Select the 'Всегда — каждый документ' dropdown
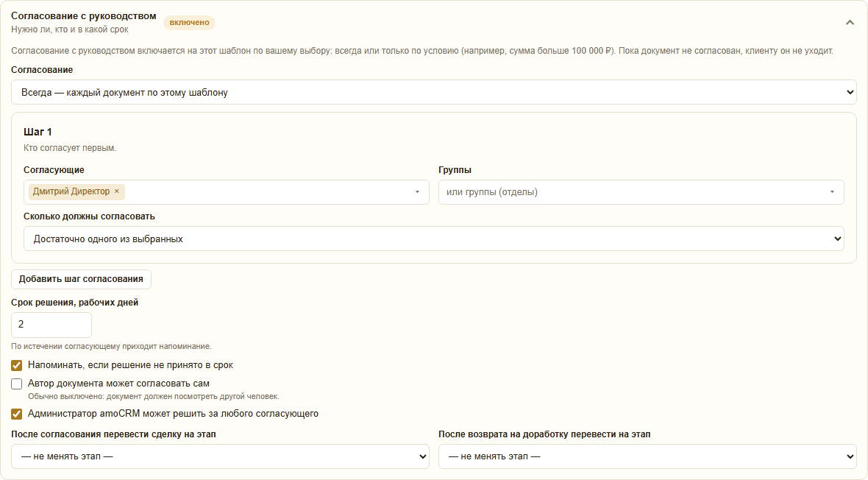 click(434, 93)
